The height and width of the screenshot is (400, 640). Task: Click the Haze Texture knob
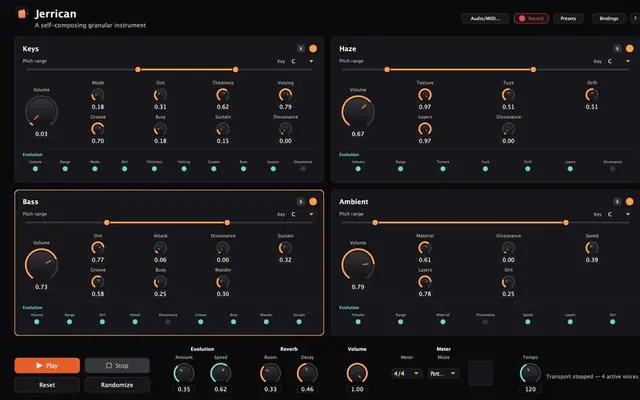[x=425, y=95]
